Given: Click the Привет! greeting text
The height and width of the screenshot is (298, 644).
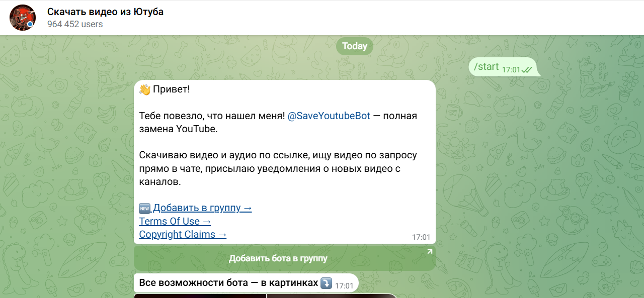Looking at the screenshot, I should pos(172,89).
